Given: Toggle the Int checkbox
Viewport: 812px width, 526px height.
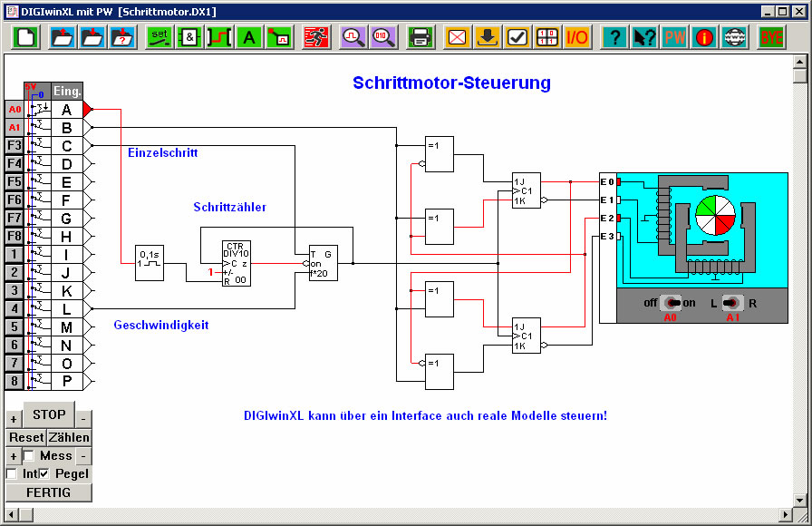Looking at the screenshot, I should tap(12, 474).
